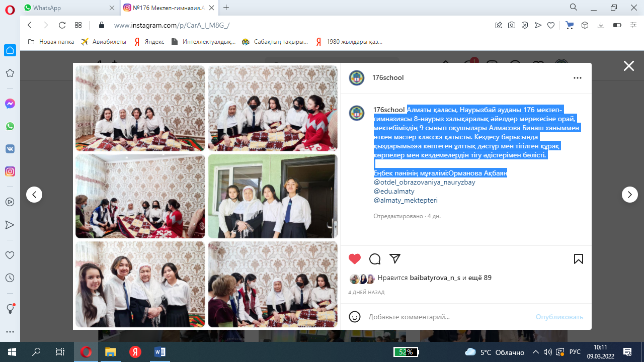Reload the current page
The width and height of the screenshot is (644, 362).
click(62, 25)
